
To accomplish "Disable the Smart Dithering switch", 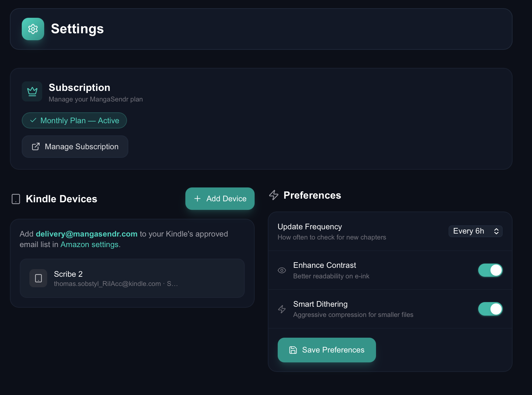I will click(x=490, y=309).
